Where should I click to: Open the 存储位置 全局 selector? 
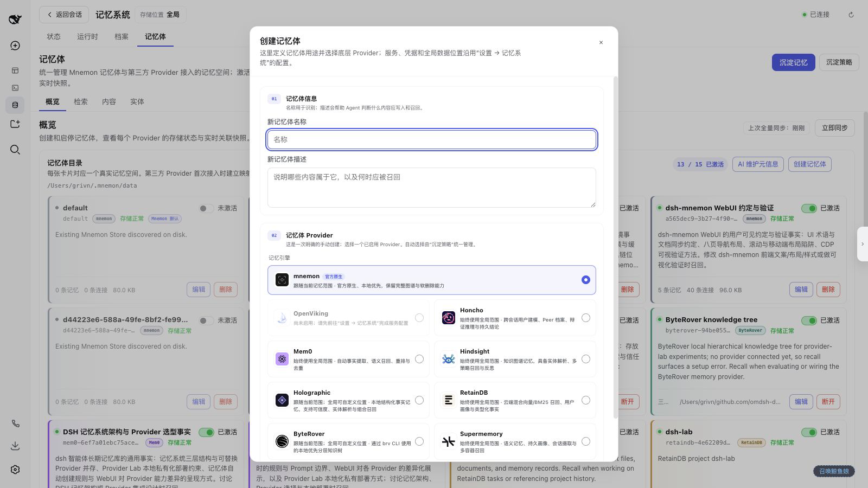pos(160,15)
